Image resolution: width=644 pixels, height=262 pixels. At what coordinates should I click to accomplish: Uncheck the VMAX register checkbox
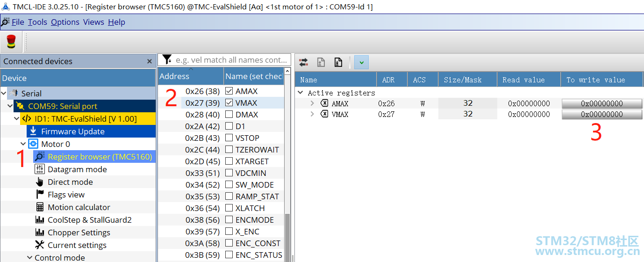coord(229,102)
